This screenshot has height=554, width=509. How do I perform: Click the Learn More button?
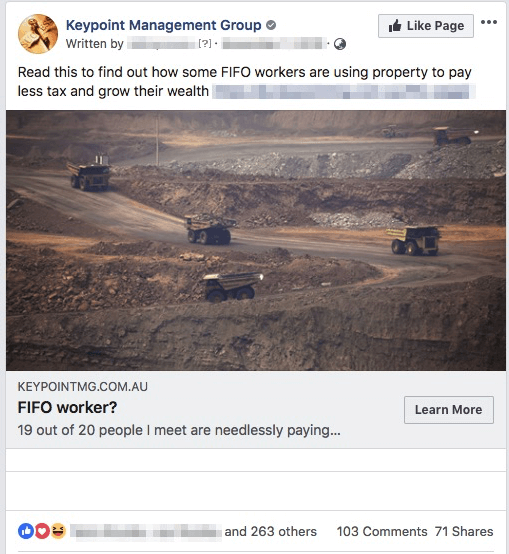(449, 410)
